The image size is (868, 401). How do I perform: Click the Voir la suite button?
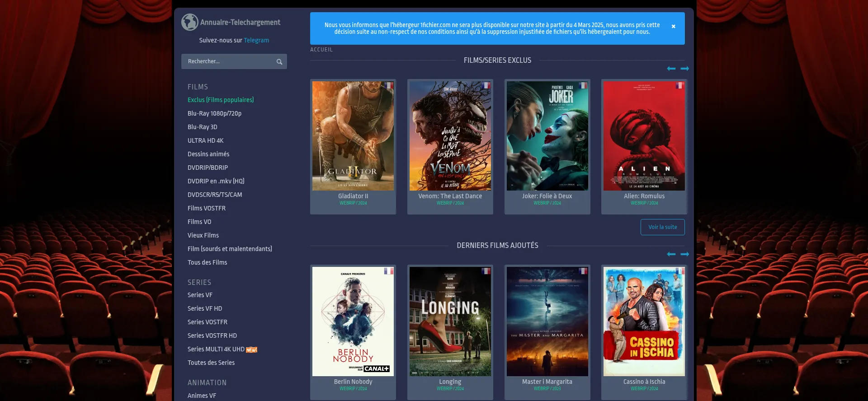662,227
